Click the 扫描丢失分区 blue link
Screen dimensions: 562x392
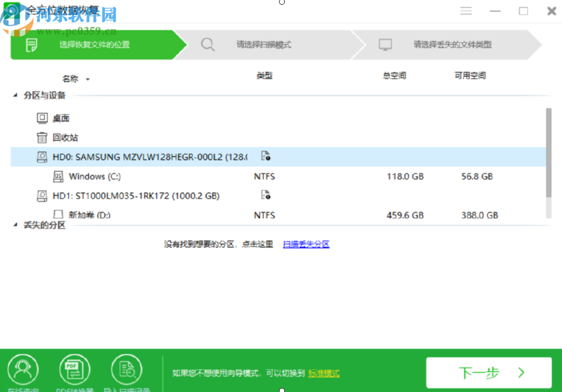point(306,244)
